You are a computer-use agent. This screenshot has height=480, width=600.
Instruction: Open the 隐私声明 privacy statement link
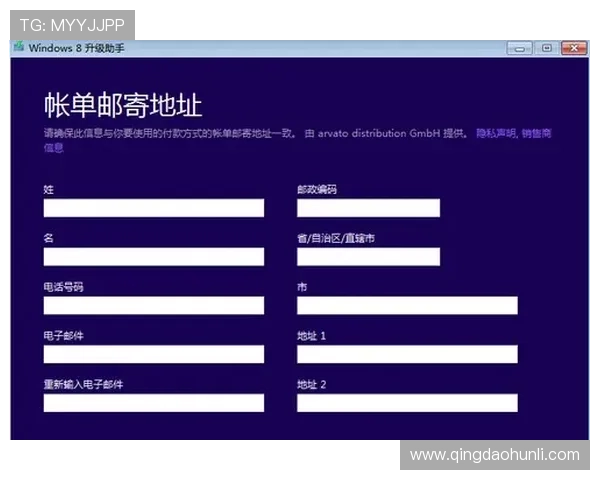pyautogui.click(x=496, y=133)
